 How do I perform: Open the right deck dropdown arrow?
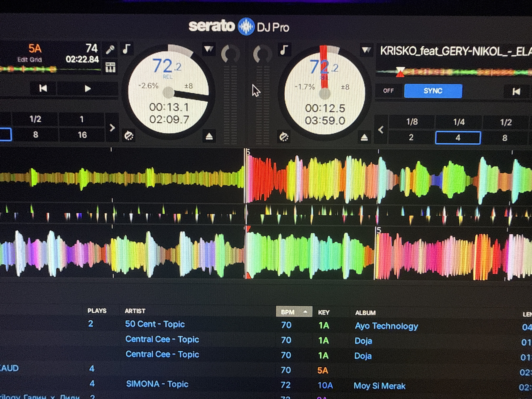(366, 50)
